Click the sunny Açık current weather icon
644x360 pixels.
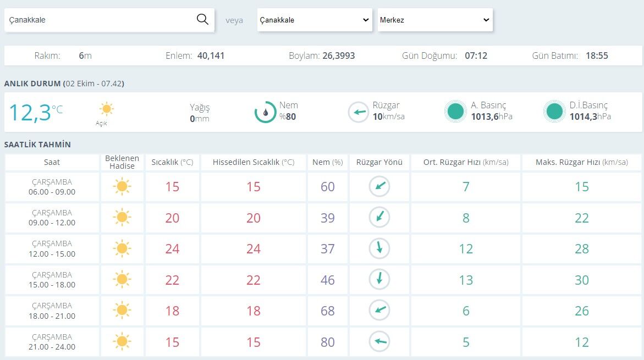tap(106, 109)
